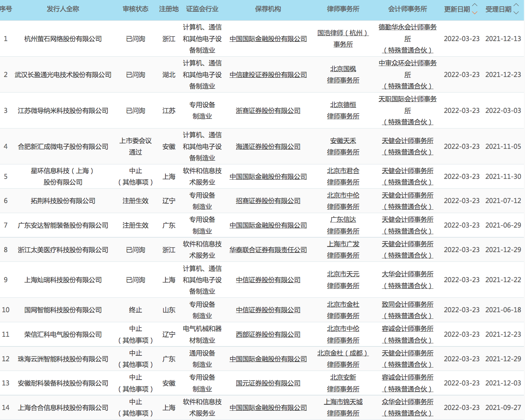Open 中信证券 link in 国网智能科技 row
The image size is (525, 420).
tap(268, 310)
